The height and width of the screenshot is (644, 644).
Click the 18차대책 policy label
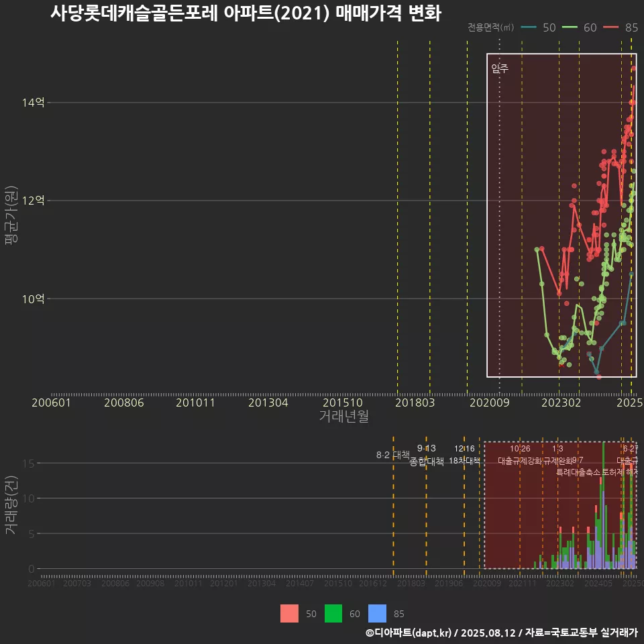[x=464, y=460]
